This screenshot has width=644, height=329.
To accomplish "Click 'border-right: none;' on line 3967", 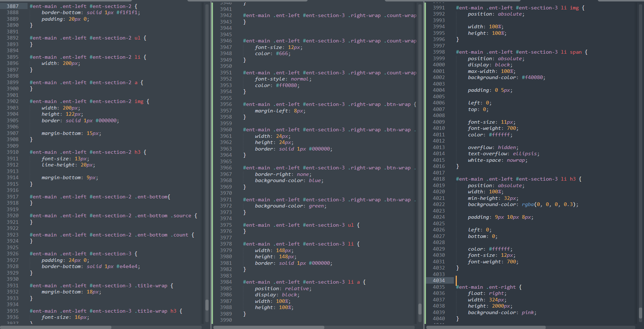I will tap(283, 174).
